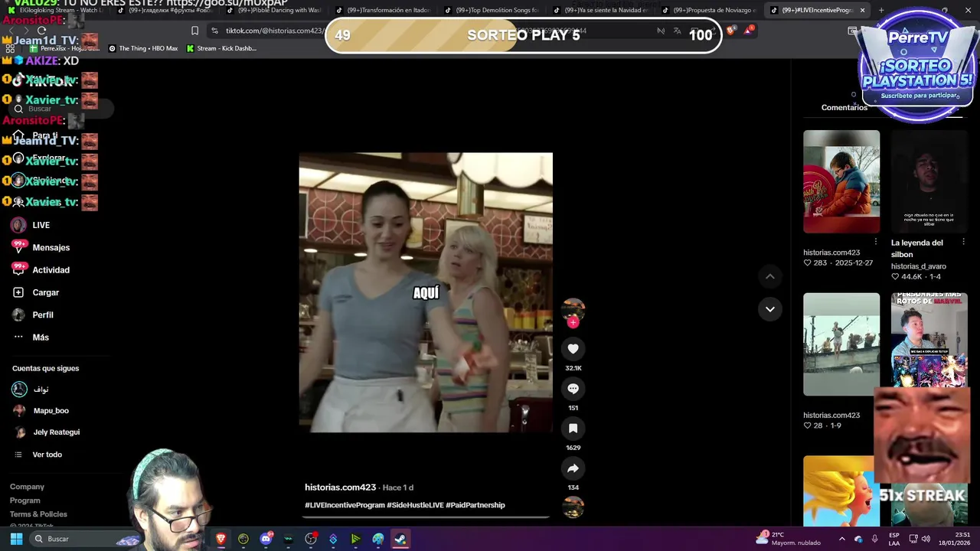Go to previous video with up chevron
This screenshot has width=980, height=551.
tap(770, 276)
